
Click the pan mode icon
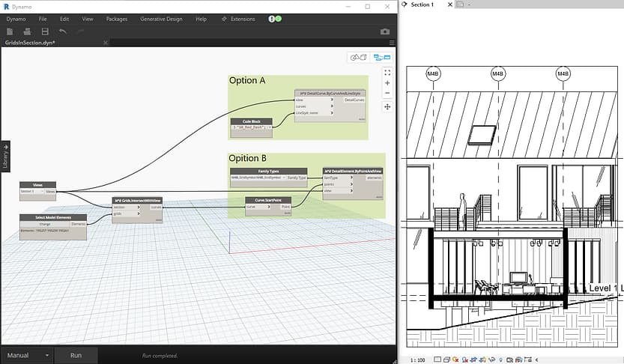coord(387,106)
